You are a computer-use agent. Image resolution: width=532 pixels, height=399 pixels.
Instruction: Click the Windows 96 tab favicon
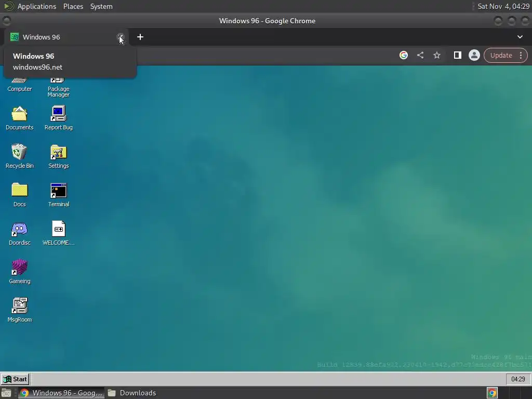(14, 37)
